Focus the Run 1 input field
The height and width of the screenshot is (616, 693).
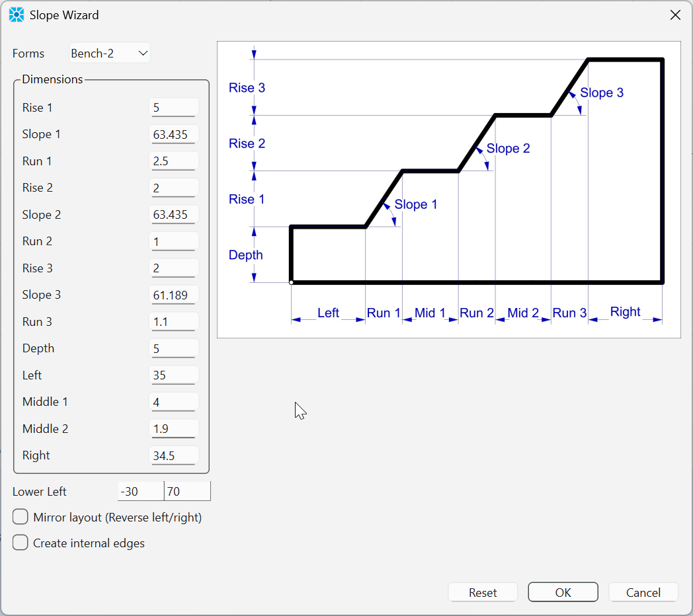coord(174,161)
